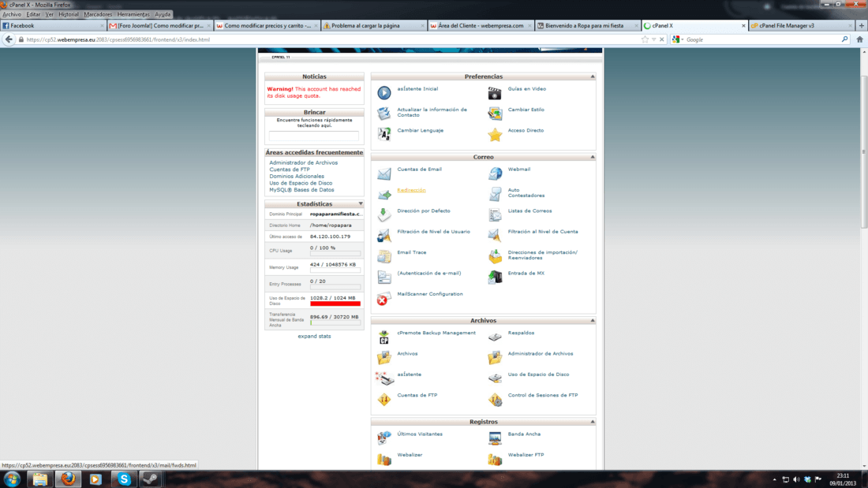Collapse the Correo section
Viewport: 868px width, 488px height.
593,157
